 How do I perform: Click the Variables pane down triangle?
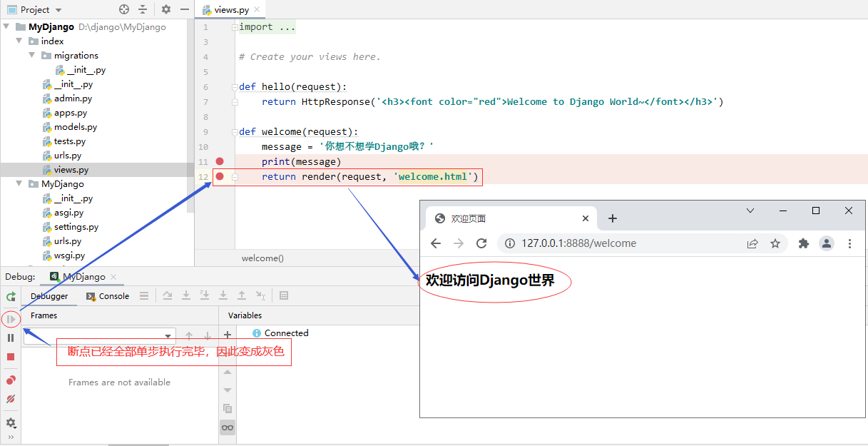click(x=228, y=390)
